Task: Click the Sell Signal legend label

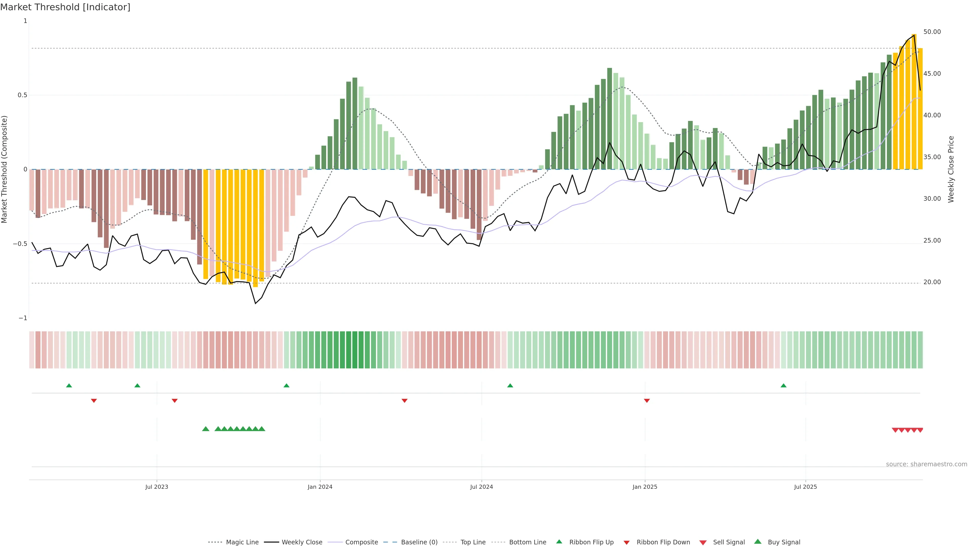Action: (x=729, y=542)
